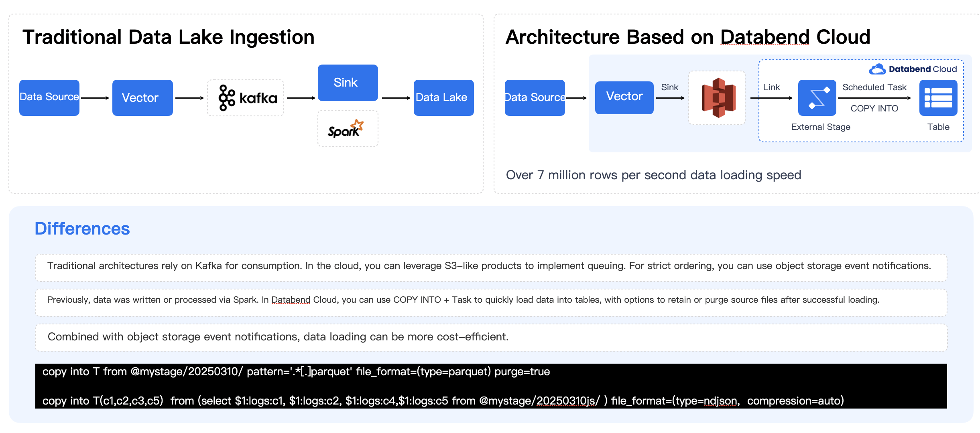Viewport: 980px width, 433px height.
Task: Click the 'Combined with object storage' sentence
Action: (x=278, y=337)
